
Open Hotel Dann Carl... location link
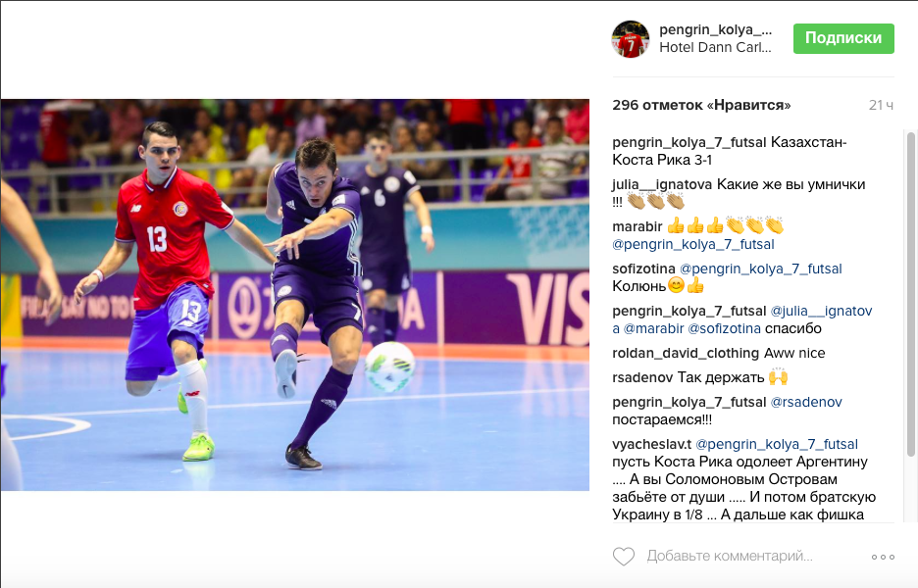coord(715,47)
